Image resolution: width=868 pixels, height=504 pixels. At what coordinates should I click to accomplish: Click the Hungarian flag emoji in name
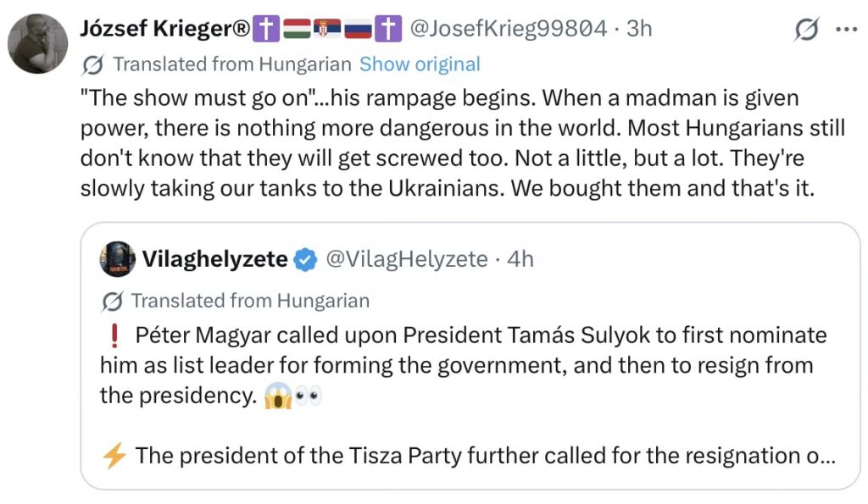click(x=295, y=30)
